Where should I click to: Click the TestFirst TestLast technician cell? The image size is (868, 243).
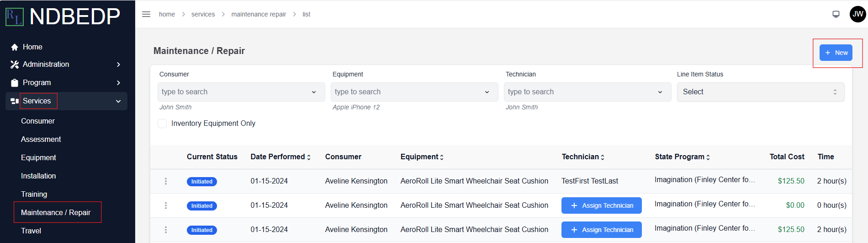590,181
